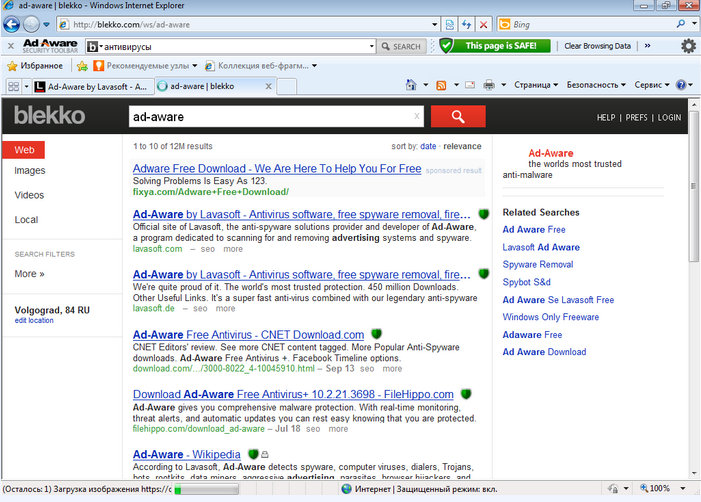This screenshot has width=701, height=502.
Task: Close the Ad-Aware security toolbar
Action: 11,46
